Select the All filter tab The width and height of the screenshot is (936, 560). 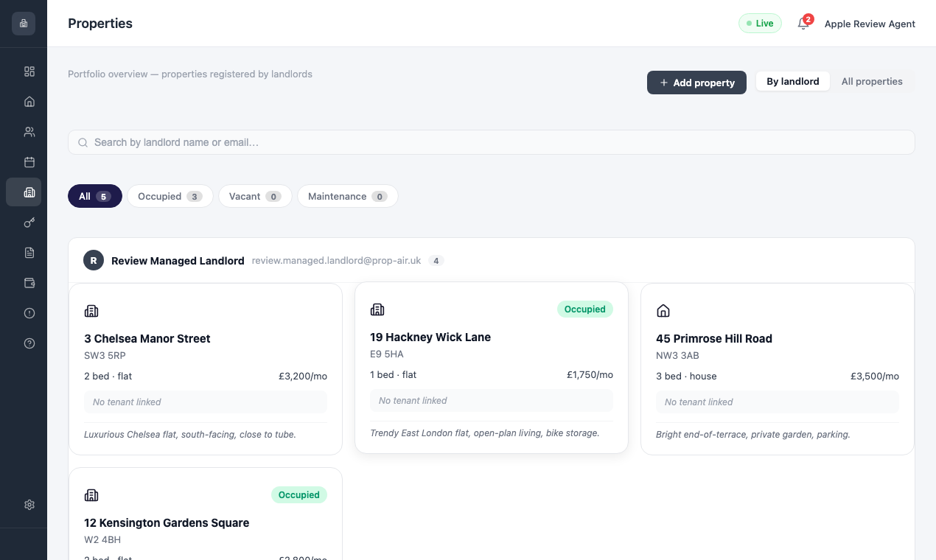point(95,196)
